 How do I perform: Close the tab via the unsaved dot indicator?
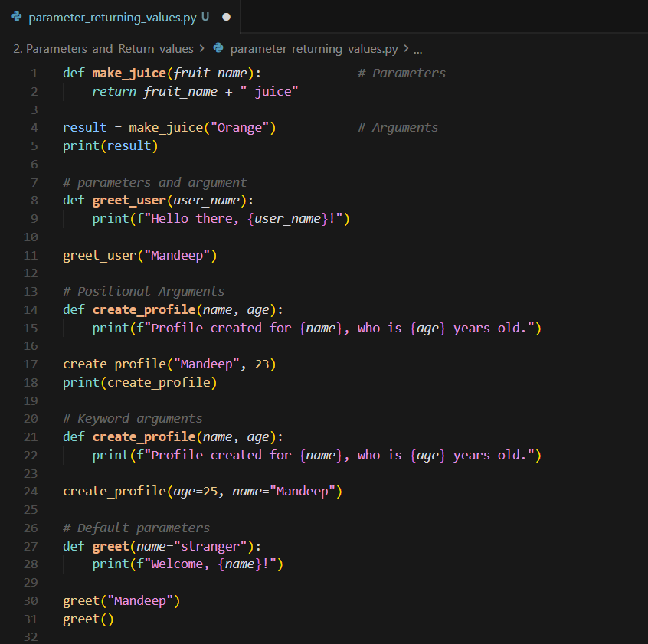226,17
